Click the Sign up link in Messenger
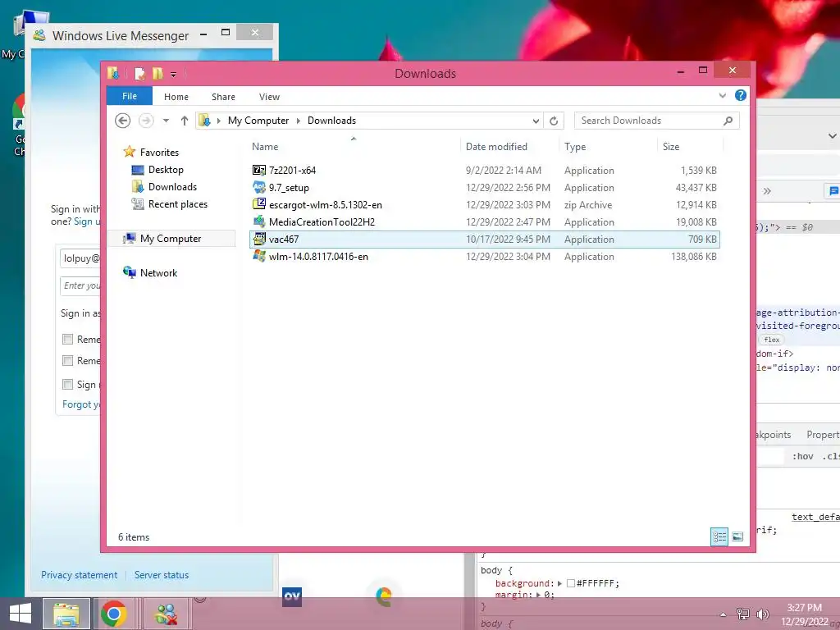The height and width of the screenshot is (630, 840). tap(87, 221)
